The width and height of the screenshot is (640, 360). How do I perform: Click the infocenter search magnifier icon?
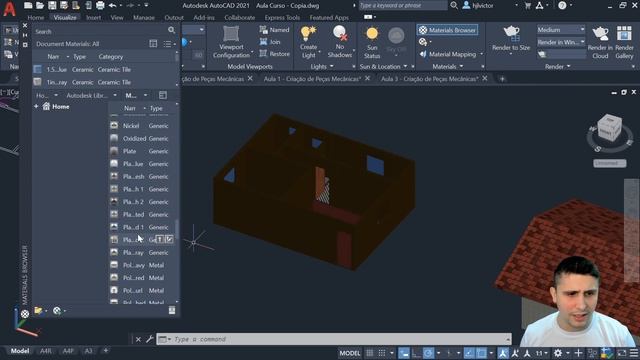coord(454,5)
